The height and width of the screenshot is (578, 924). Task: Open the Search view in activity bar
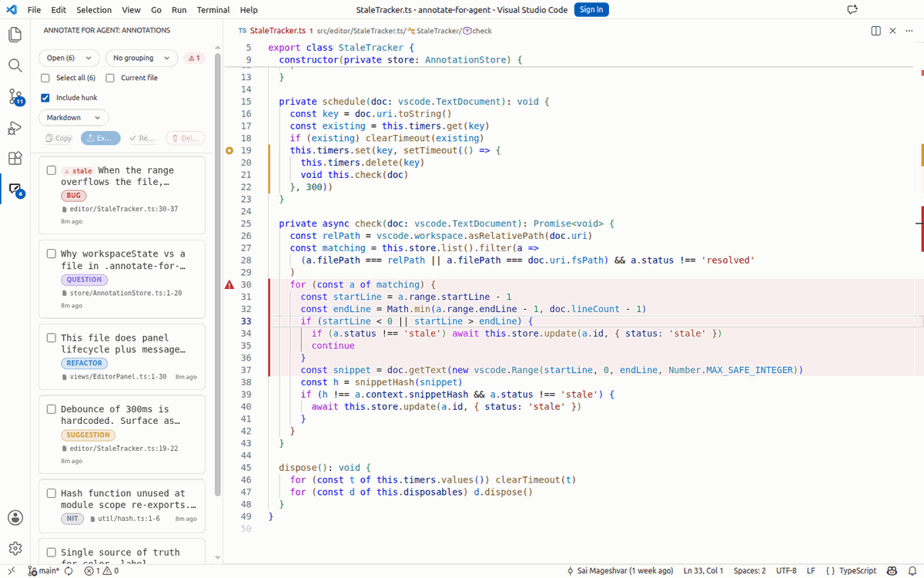click(x=15, y=66)
